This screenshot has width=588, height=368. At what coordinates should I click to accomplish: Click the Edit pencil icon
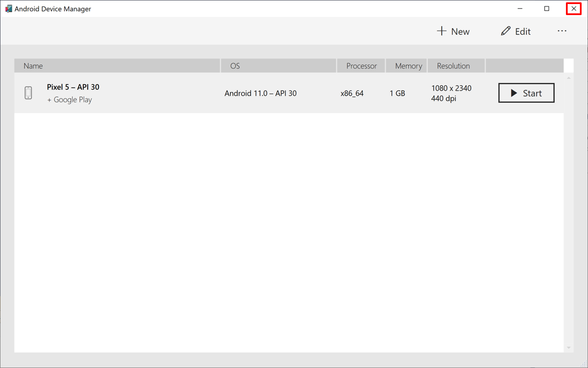[505, 31]
